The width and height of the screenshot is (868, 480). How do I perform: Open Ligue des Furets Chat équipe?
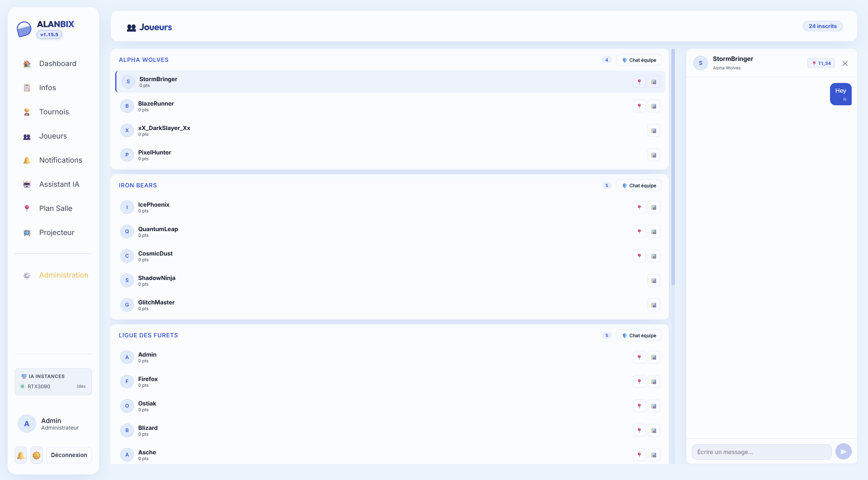point(639,335)
